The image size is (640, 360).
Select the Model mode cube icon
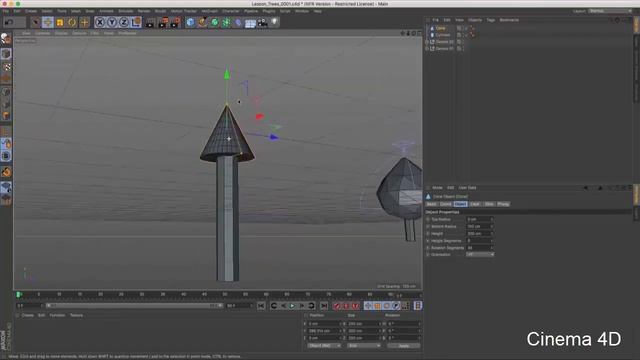coord(6,54)
